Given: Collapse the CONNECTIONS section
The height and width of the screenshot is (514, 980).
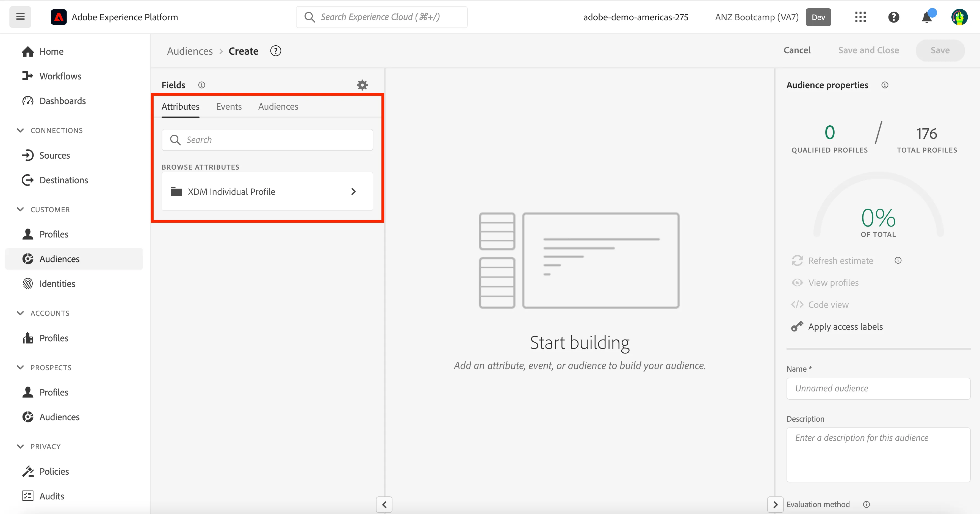Looking at the screenshot, I should pyautogui.click(x=21, y=130).
